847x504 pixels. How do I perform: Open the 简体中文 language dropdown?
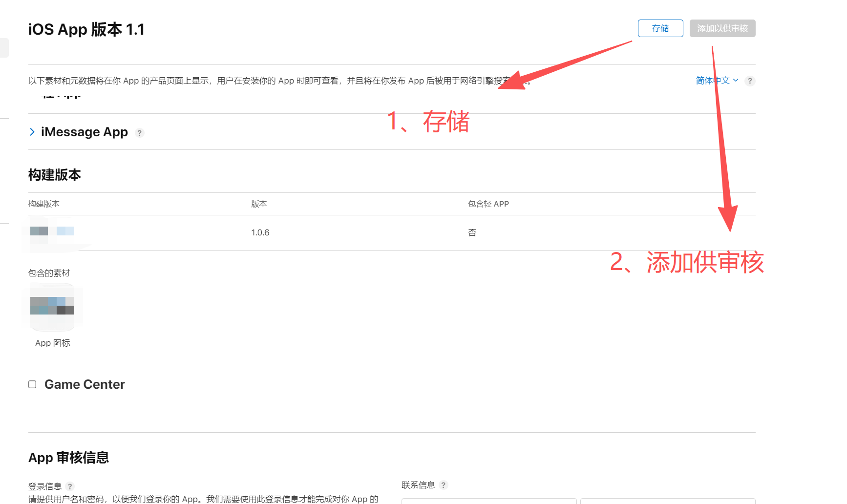click(717, 81)
